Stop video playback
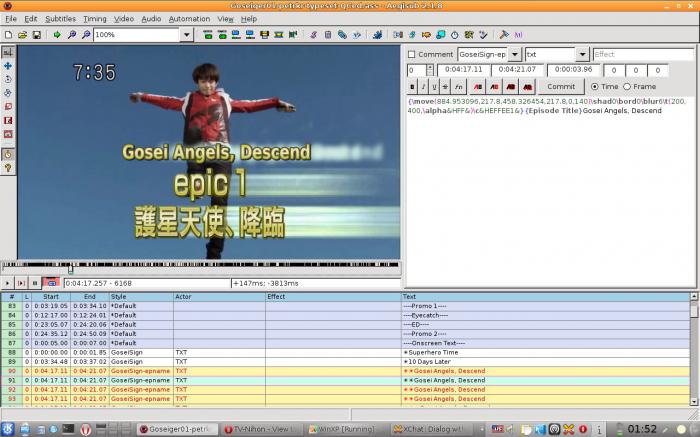 [35, 283]
